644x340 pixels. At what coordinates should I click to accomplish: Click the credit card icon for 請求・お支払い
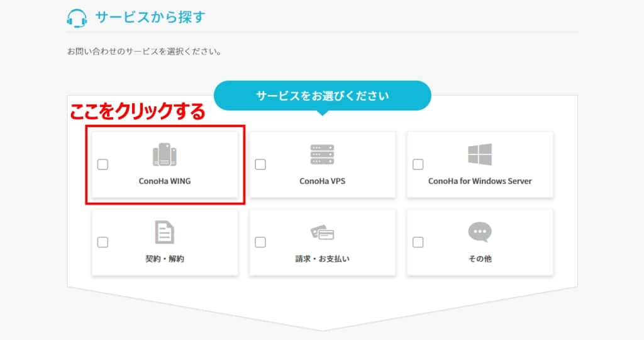(x=323, y=232)
